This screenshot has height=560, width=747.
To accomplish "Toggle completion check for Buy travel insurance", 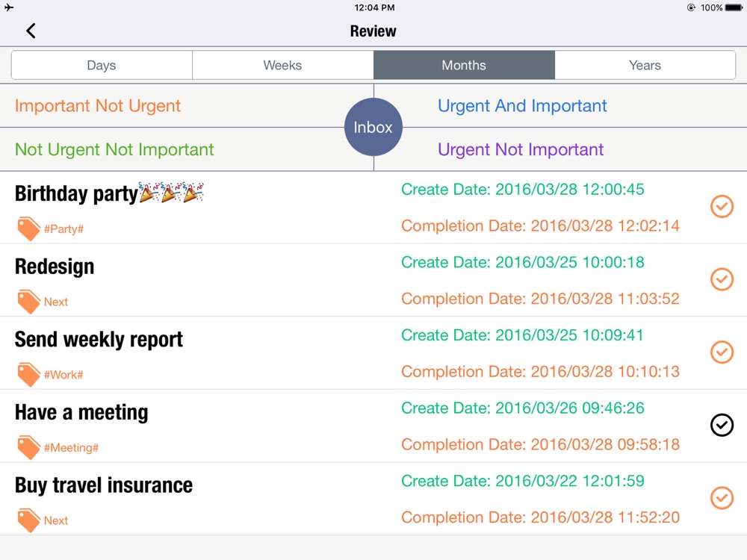I will click(722, 498).
